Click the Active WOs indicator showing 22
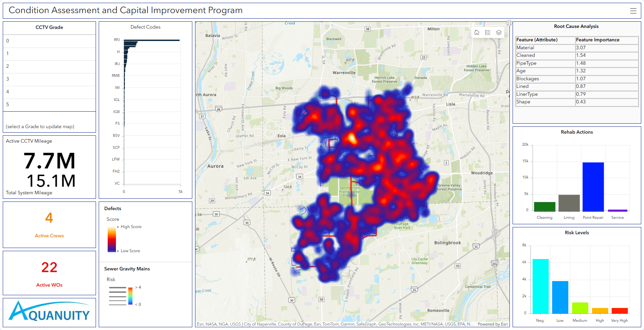 click(x=49, y=272)
